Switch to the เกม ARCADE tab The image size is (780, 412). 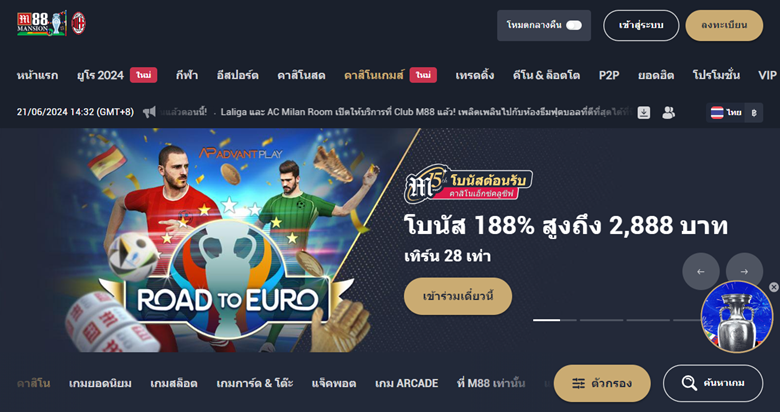(406, 384)
